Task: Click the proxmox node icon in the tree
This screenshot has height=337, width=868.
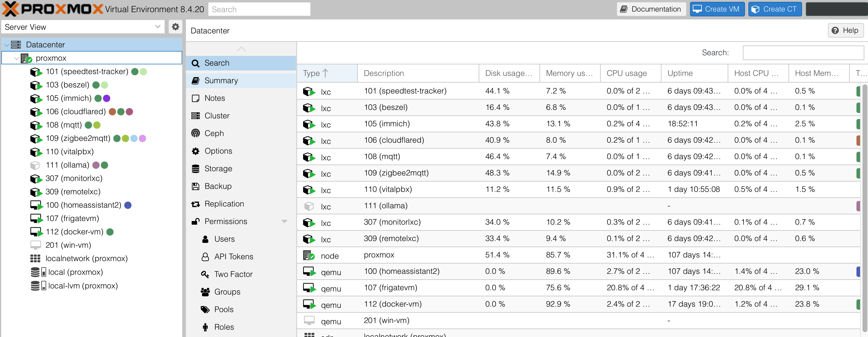Action: point(26,58)
